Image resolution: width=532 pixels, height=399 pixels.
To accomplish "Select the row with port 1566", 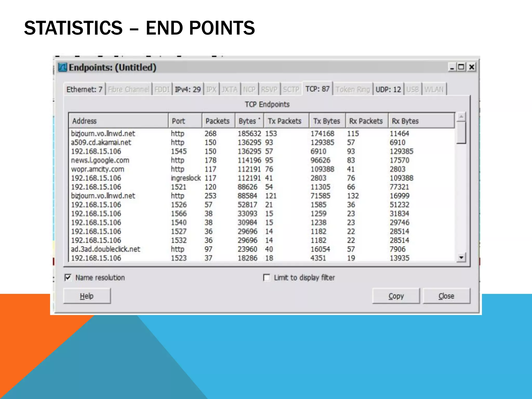I will pos(262,214).
